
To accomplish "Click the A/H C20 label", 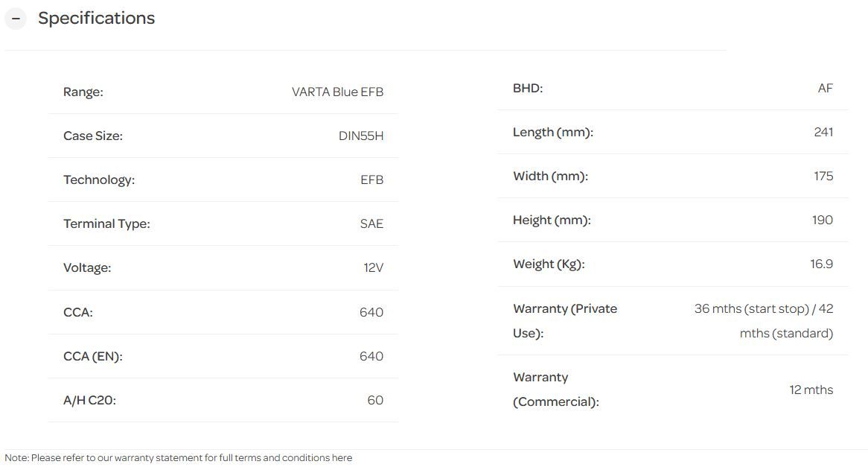I will point(89,401).
